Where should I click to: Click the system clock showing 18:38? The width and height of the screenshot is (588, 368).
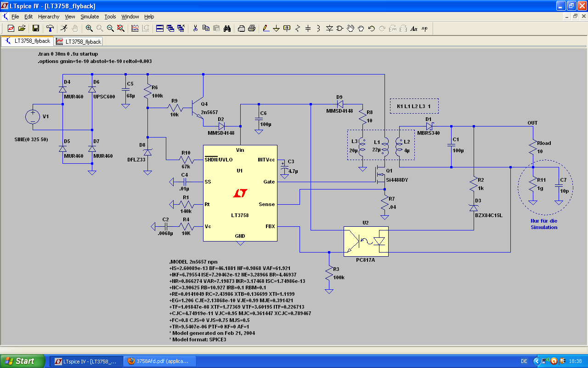575,362
